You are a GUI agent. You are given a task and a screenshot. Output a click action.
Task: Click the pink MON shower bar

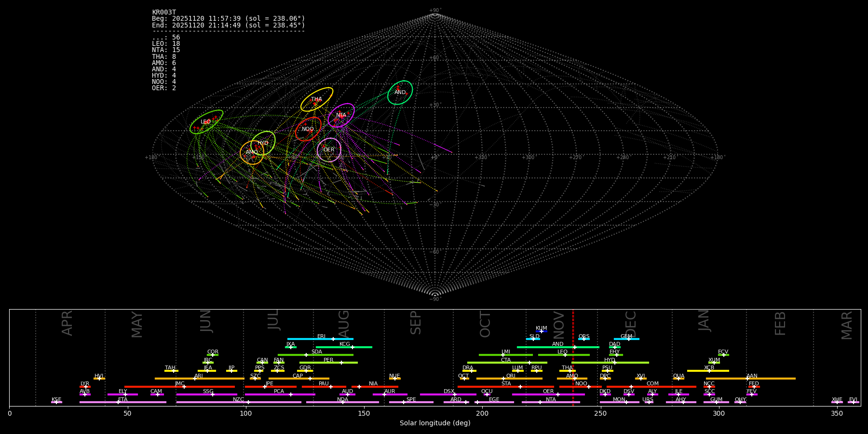pos(620,402)
